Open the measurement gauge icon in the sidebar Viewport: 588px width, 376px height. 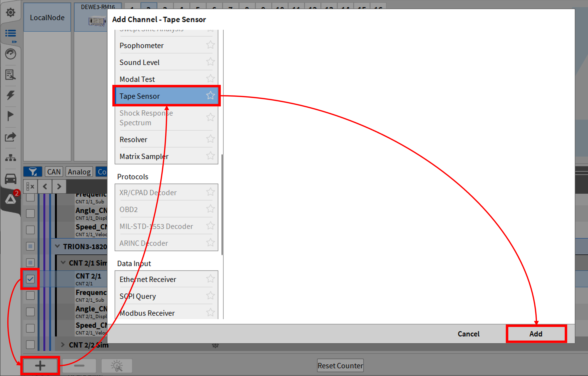point(11,54)
